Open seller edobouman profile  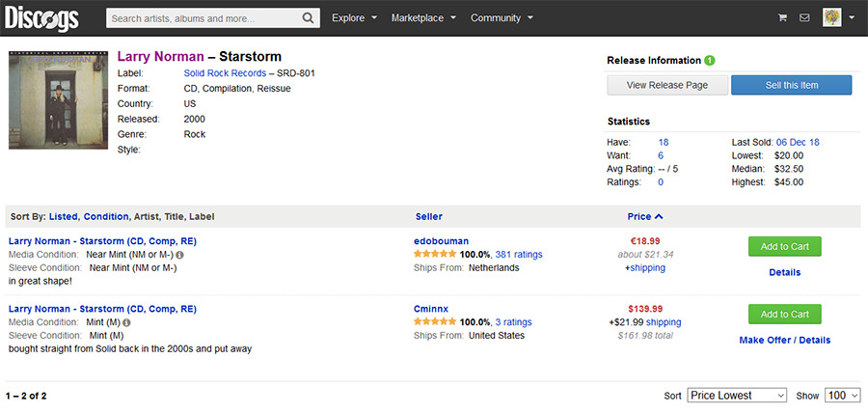click(441, 241)
